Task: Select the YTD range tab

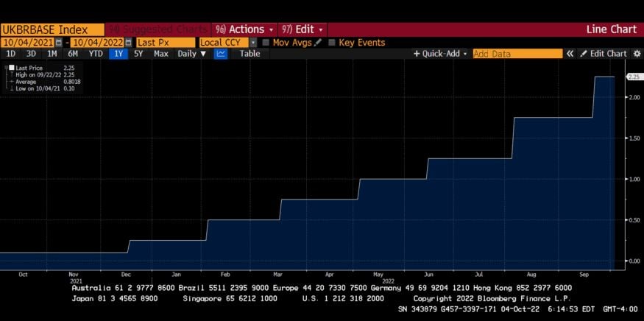Action: (96, 54)
